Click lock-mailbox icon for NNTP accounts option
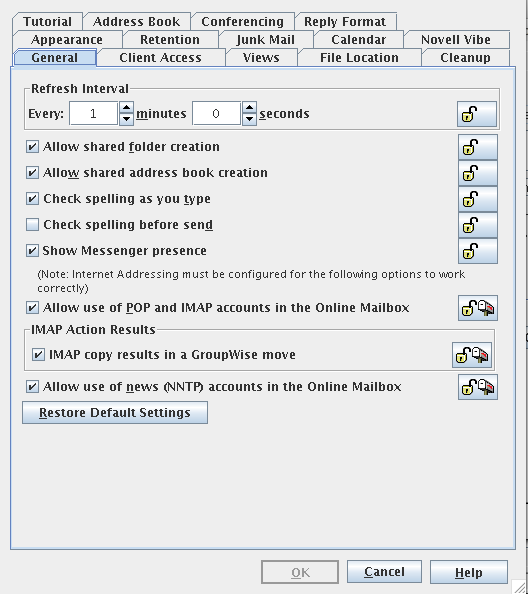This screenshot has width=528, height=594. (478, 387)
